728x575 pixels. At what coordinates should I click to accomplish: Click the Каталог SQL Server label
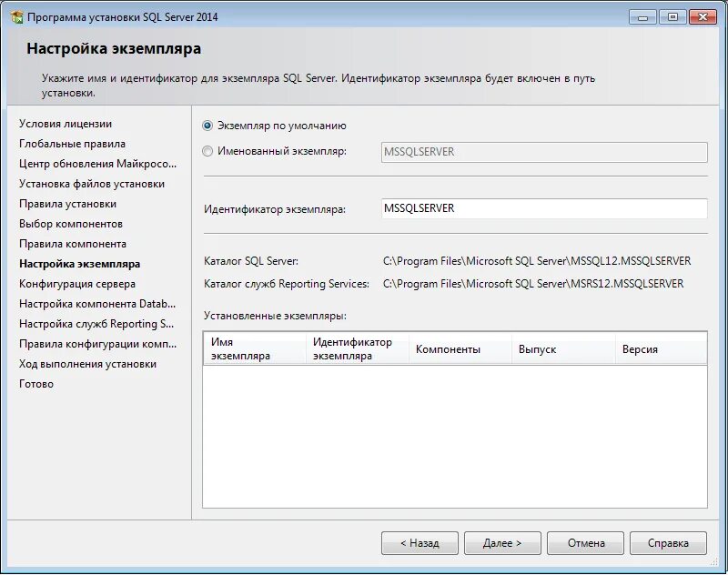[x=251, y=261]
